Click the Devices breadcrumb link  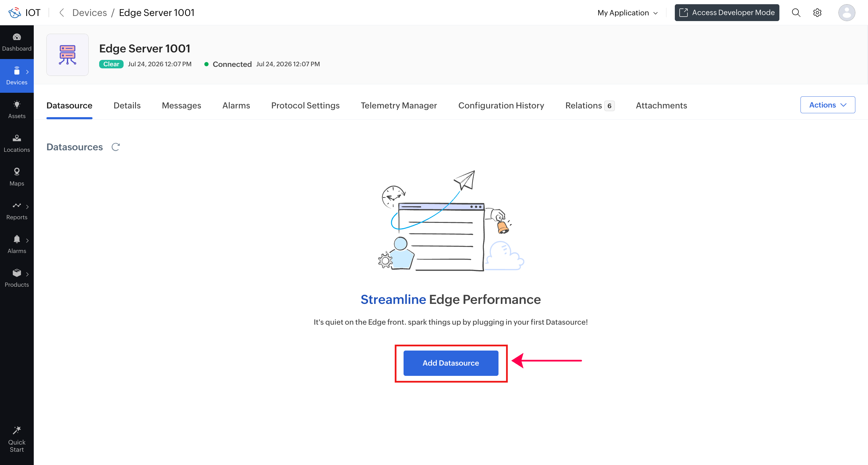[x=90, y=13]
